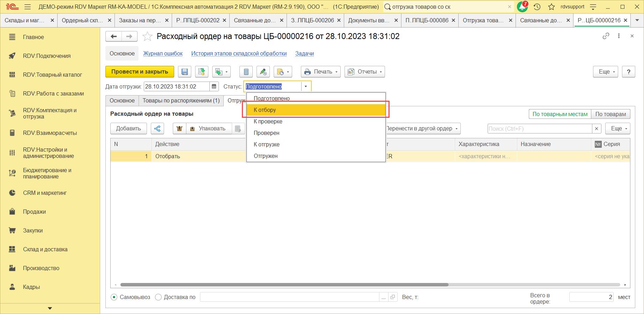Select the Доставка по radio button
The height and width of the screenshot is (314, 644).
coord(158,297)
